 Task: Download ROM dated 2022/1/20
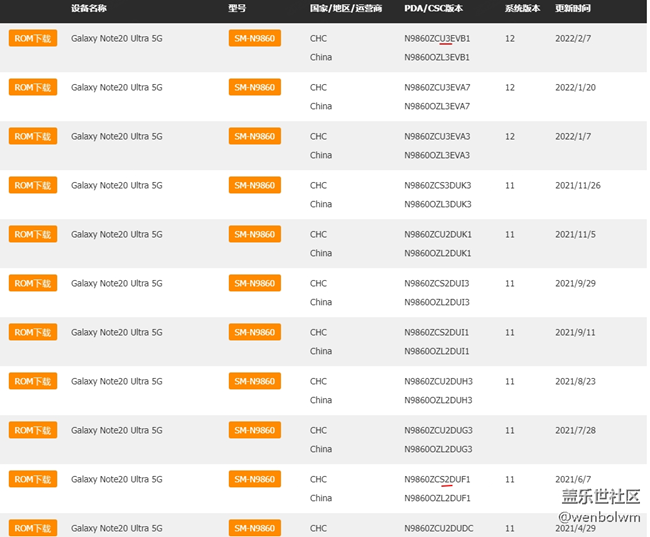point(33,87)
